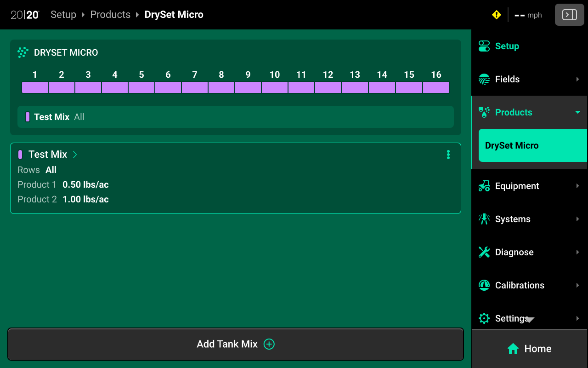Go to Products in the breadcrumb
The width and height of the screenshot is (588, 368).
[110, 15]
